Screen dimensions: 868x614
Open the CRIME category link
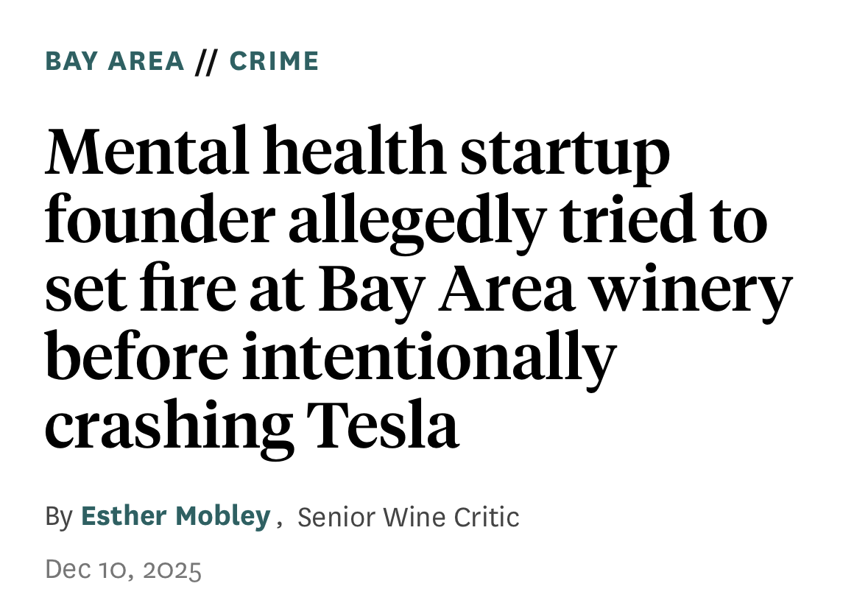pyautogui.click(x=274, y=61)
